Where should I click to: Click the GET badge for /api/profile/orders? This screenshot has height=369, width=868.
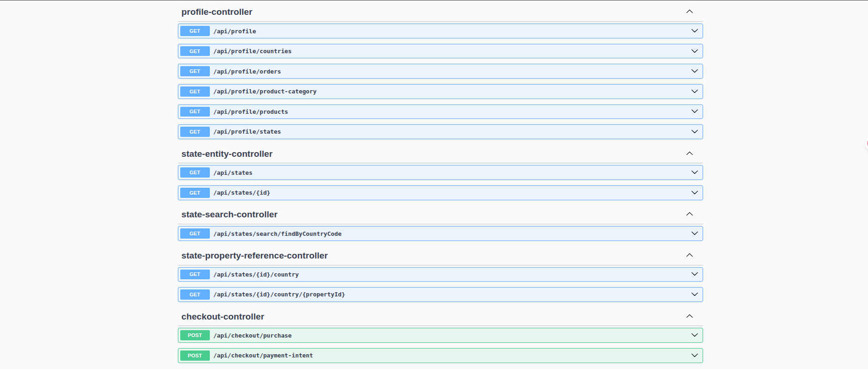pos(195,71)
